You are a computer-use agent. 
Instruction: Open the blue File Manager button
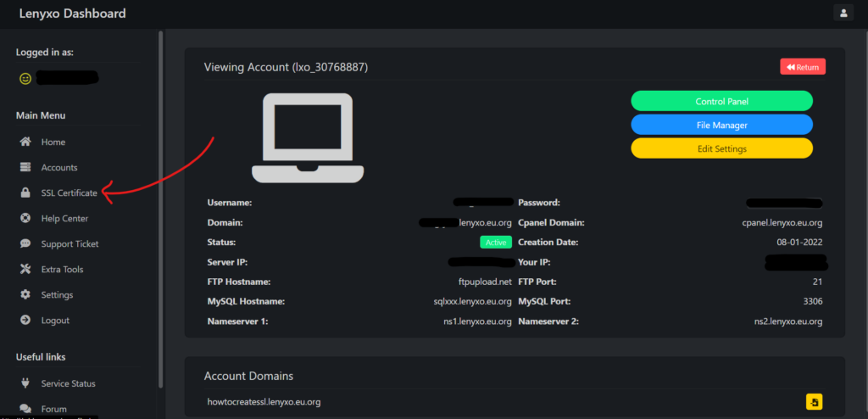tap(722, 126)
